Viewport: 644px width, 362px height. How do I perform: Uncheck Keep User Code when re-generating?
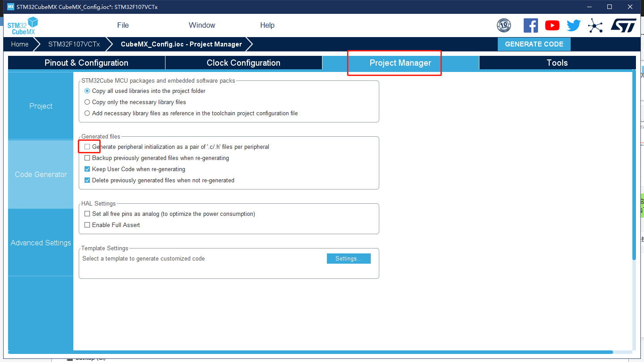click(x=87, y=169)
